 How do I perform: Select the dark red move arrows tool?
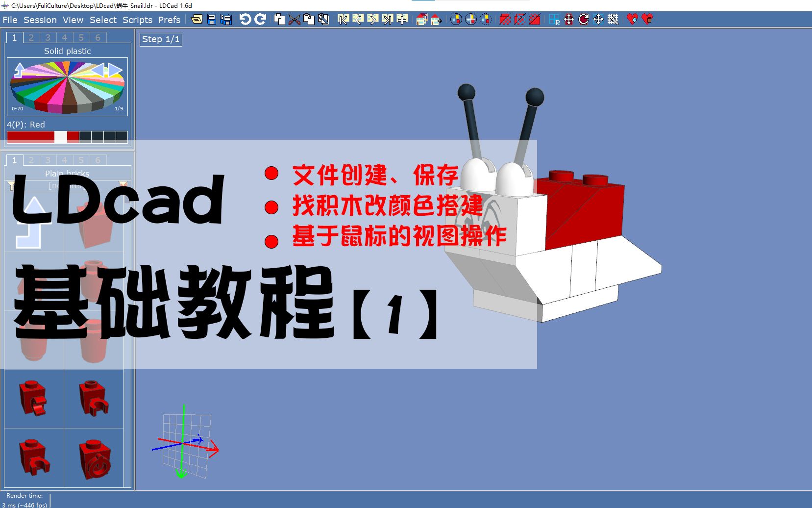(x=568, y=19)
